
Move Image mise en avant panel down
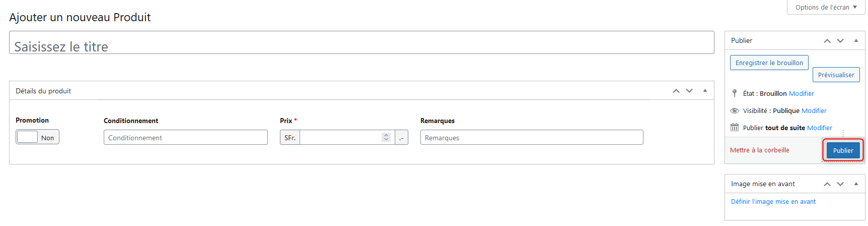(x=840, y=184)
